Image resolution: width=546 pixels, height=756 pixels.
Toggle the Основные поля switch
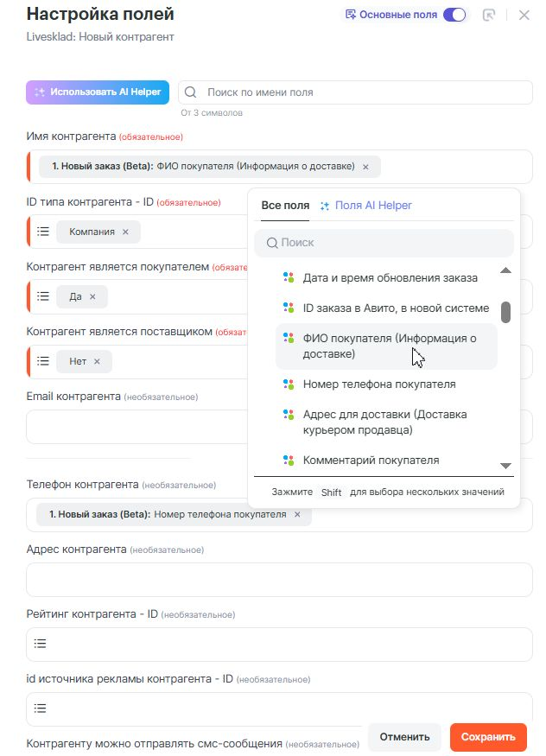pyautogui.click(x=454, y=15)
